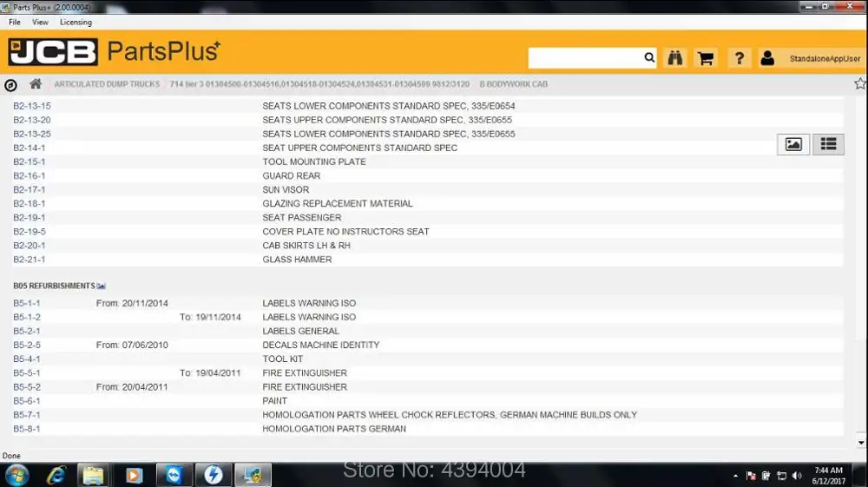The image size is (868, 487).
Task: Open B2-17-1 sun visor
Action: (30, 189)
